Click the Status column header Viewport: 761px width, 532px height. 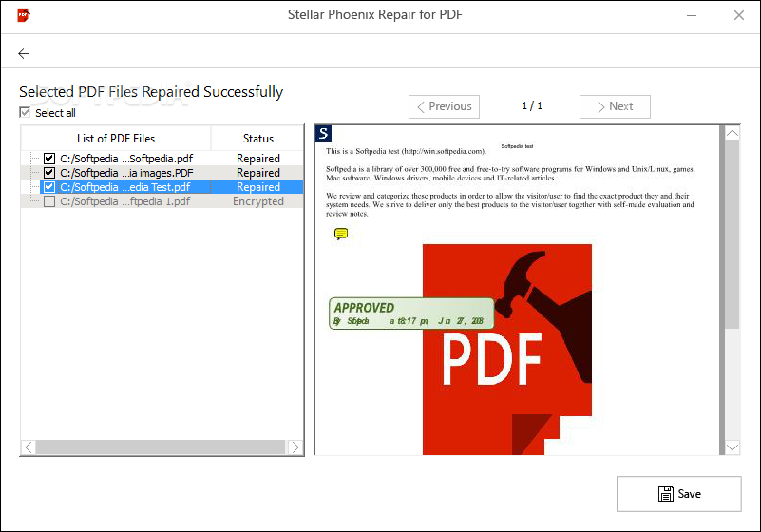coord(257,138)
